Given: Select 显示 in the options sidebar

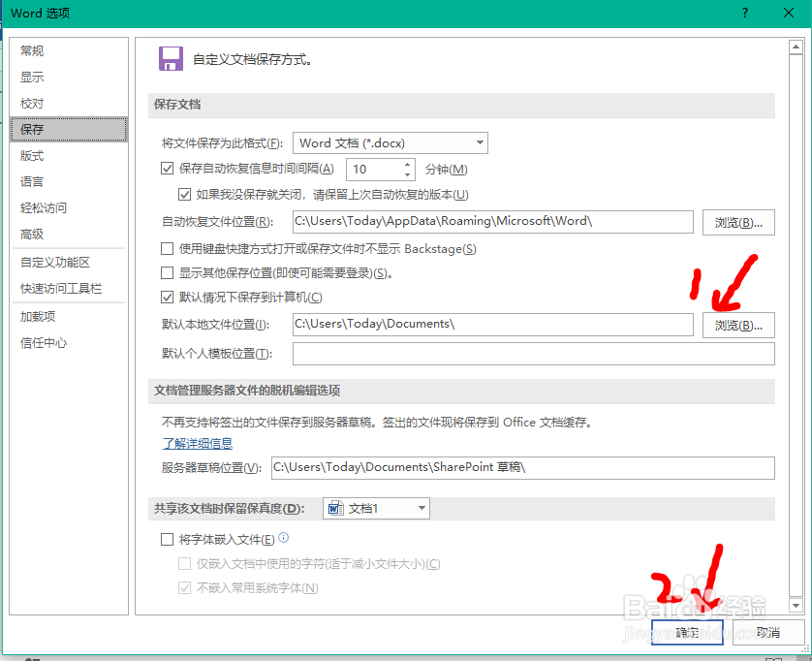Looking at the screenshot, I should tap(69, 78).
